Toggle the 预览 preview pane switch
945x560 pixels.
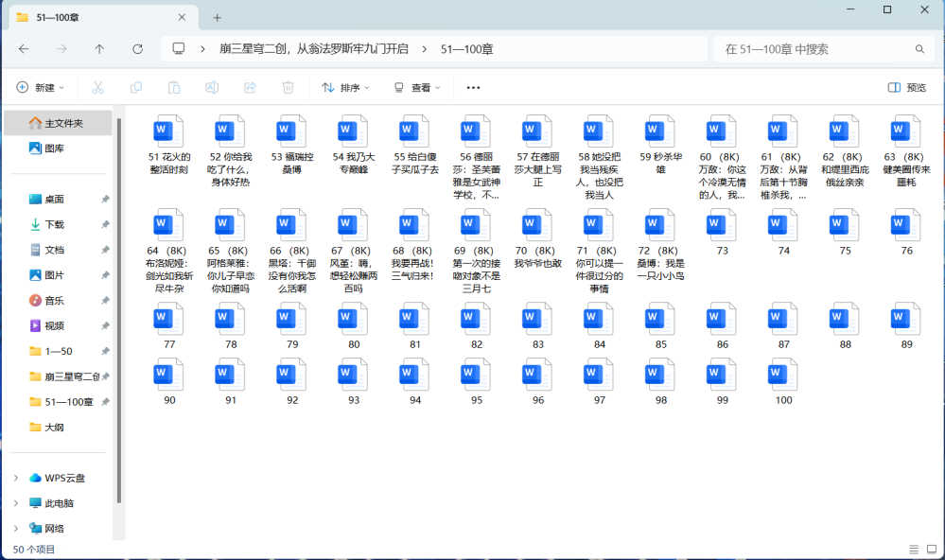(903, 87)
